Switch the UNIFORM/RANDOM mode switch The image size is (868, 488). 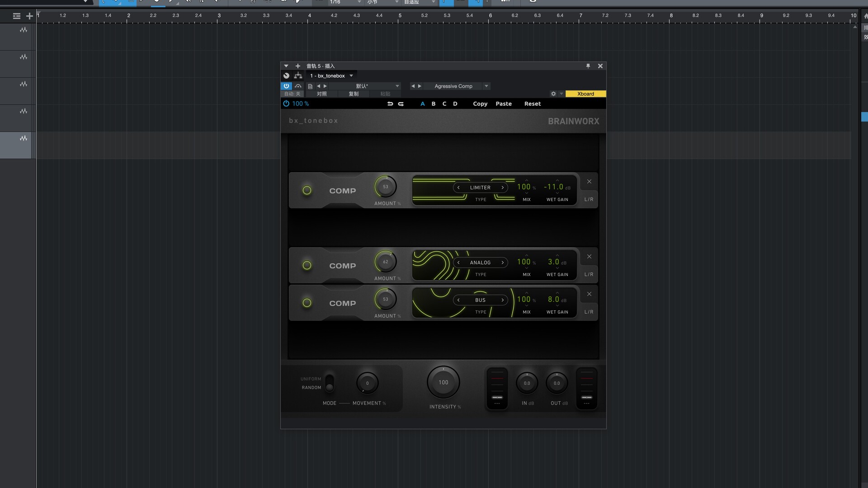pos(330,383)
